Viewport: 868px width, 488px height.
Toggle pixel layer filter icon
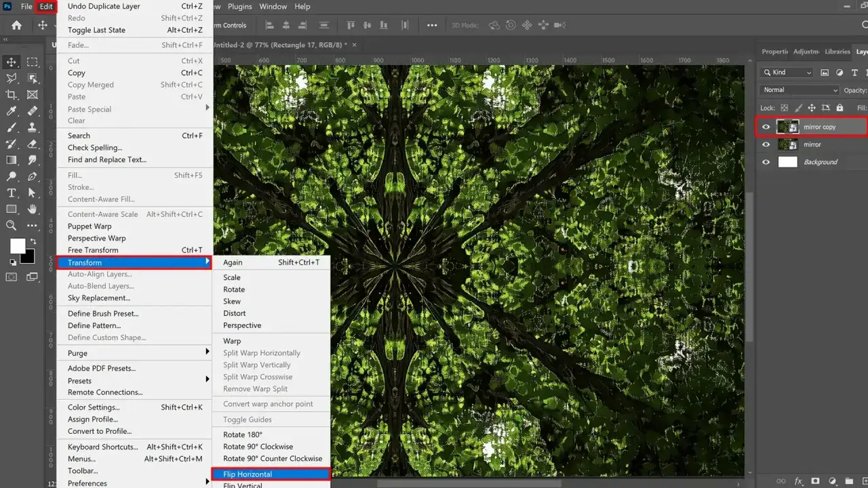(825, 73)
